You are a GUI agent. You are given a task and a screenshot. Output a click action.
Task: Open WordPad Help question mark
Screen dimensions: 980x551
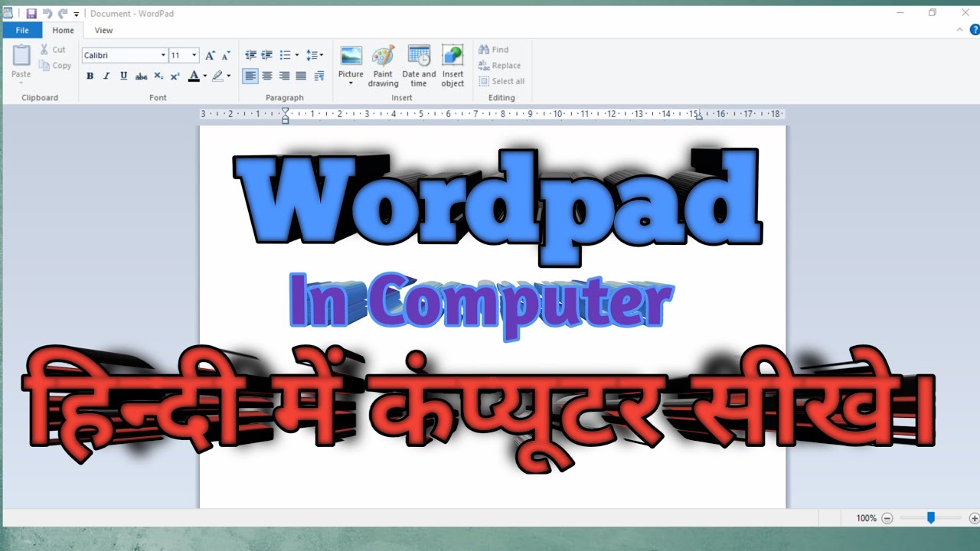pos(975,30)
